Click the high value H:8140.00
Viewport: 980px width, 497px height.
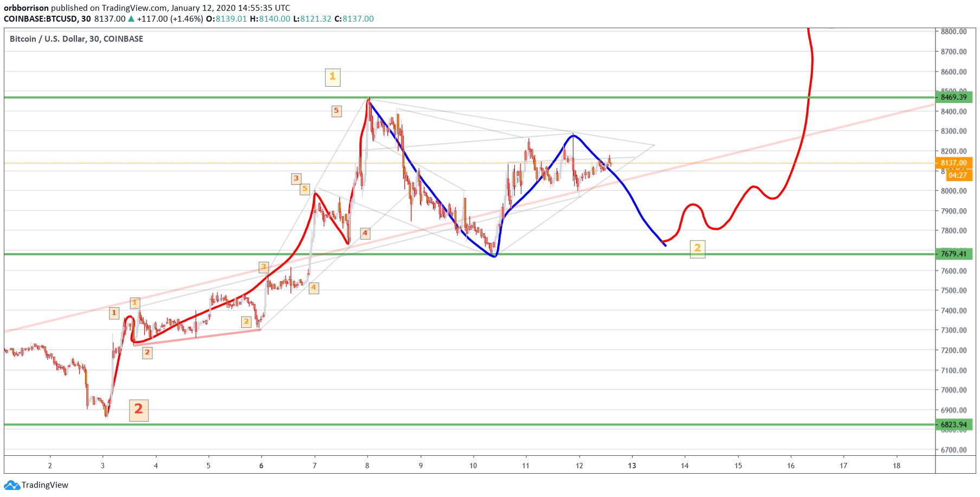tap(270, 19)
